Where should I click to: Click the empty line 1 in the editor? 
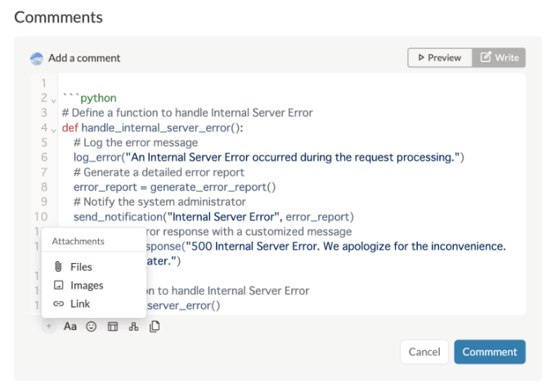click(291, 83)
